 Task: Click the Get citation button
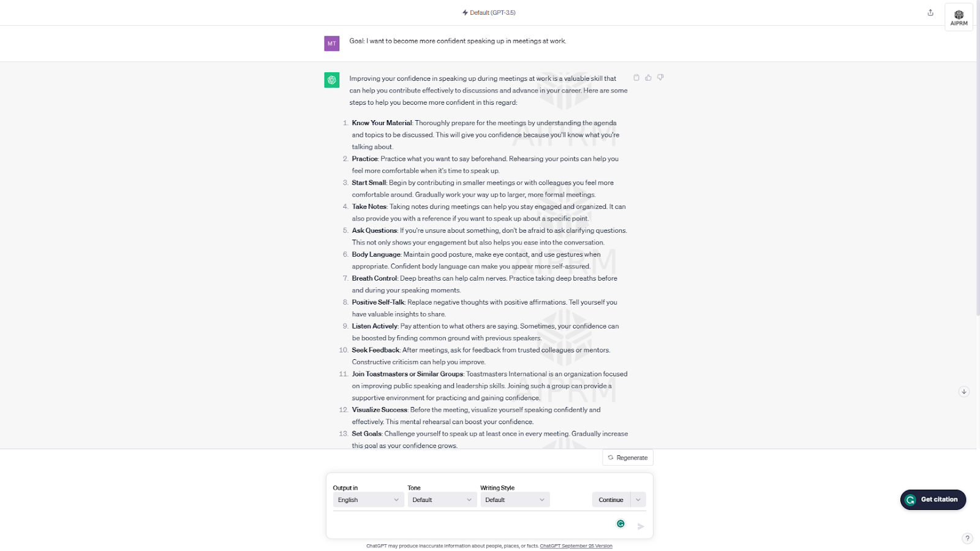pos(933,500)
